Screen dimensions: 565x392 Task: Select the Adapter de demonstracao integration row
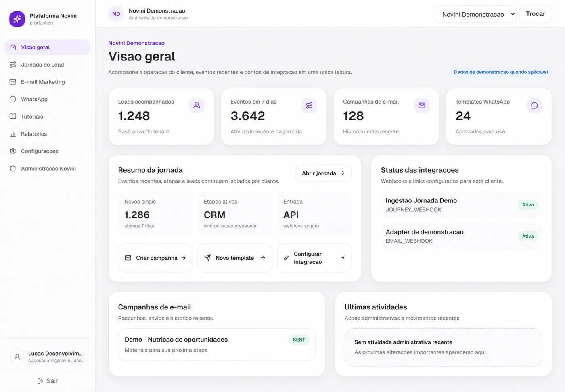(x=461, y=236)
